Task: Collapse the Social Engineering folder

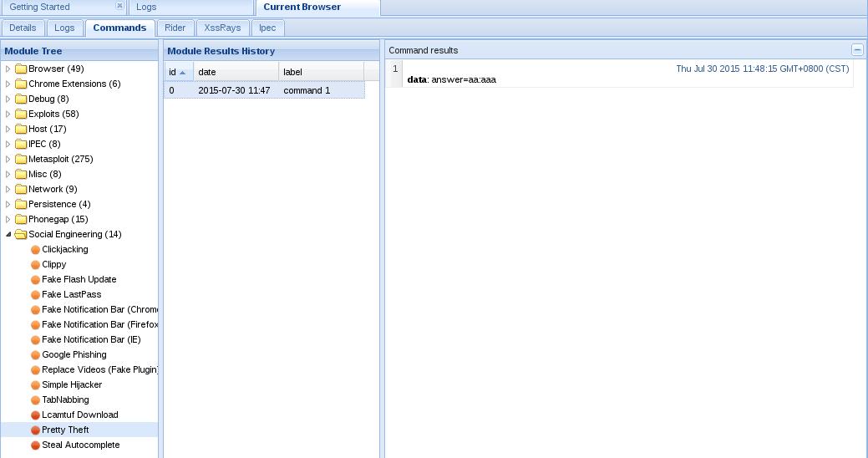Action: (8, 235)
